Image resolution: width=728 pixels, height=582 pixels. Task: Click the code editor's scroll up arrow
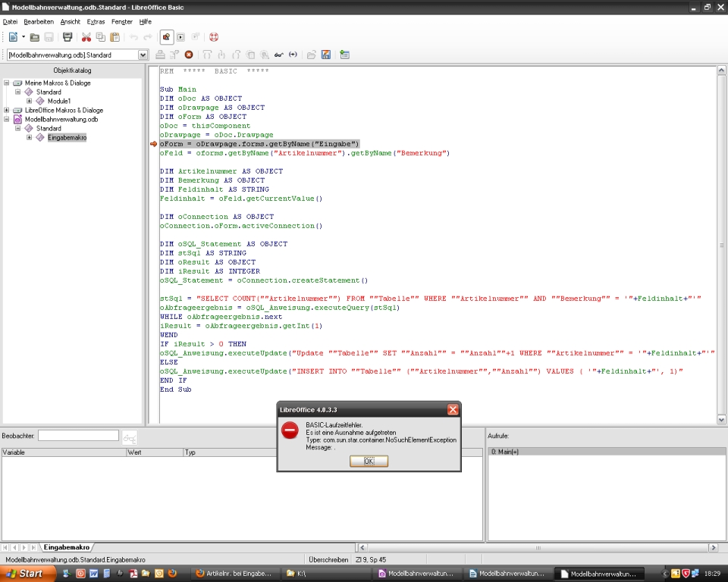coord(721,70)
